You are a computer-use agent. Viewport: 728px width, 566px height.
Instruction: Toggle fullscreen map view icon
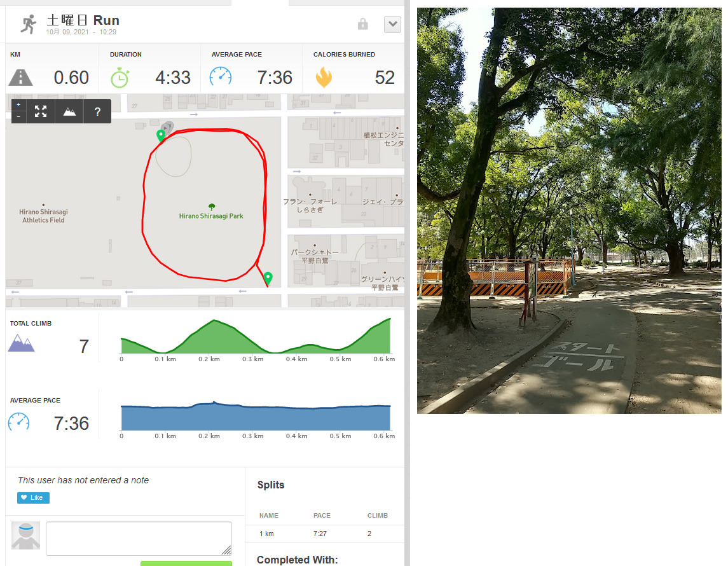(x=41, y=111)
